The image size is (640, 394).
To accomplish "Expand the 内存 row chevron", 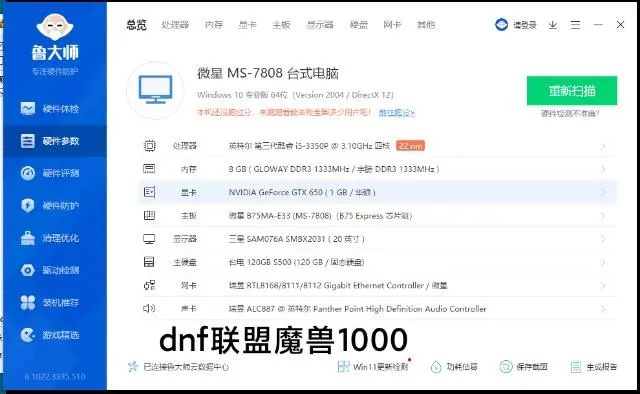I will coord(603,169).
